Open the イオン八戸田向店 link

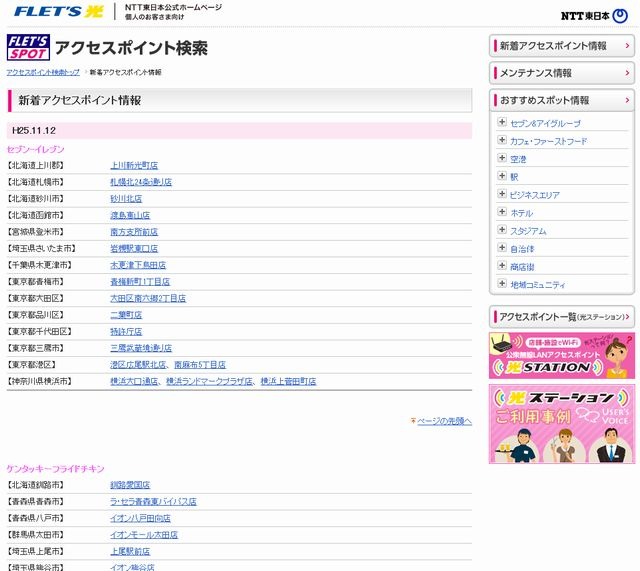click(x=140, y=518)
